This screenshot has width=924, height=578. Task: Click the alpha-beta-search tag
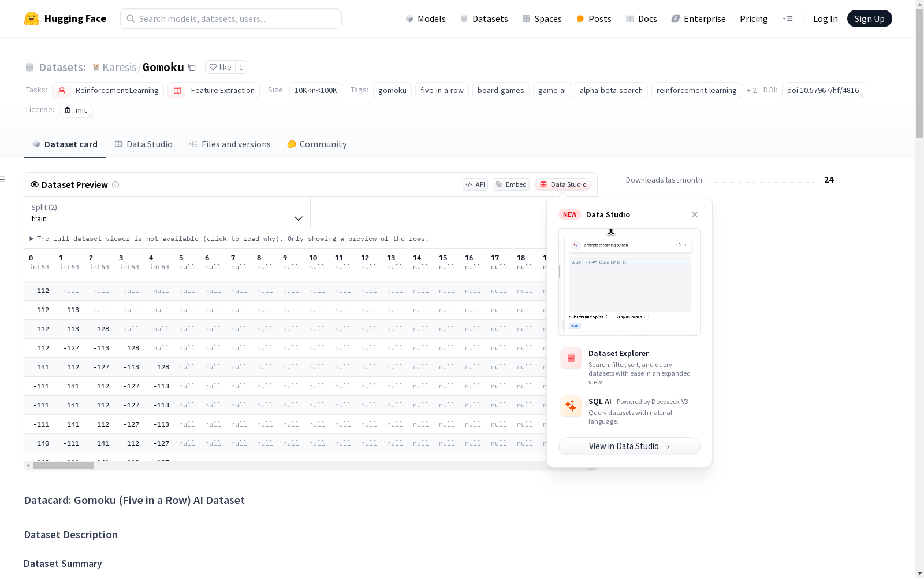click(611, 90)
